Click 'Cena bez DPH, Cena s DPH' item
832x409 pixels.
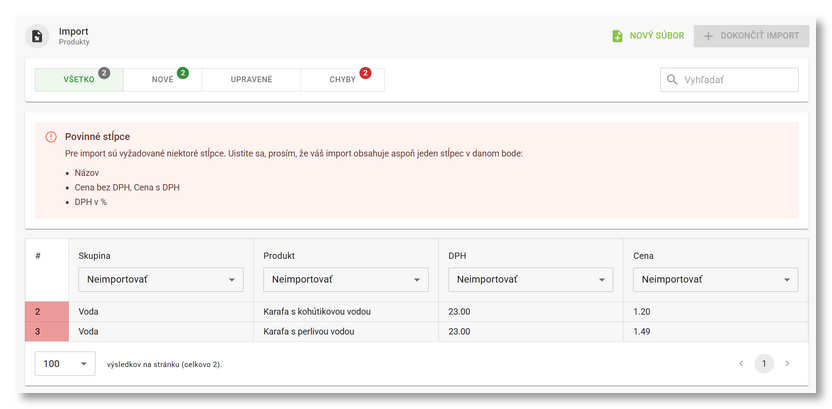(127, 187)
